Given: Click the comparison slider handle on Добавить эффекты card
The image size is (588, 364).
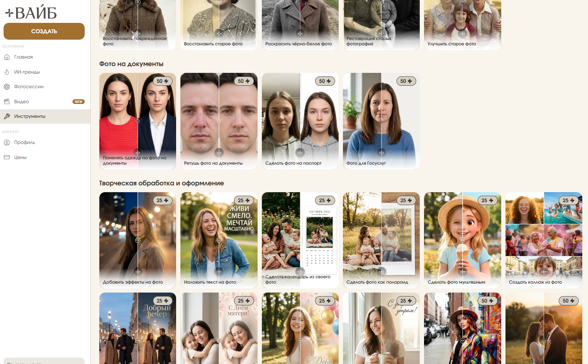Looking at the screenshot, I should tap(138, 240).
